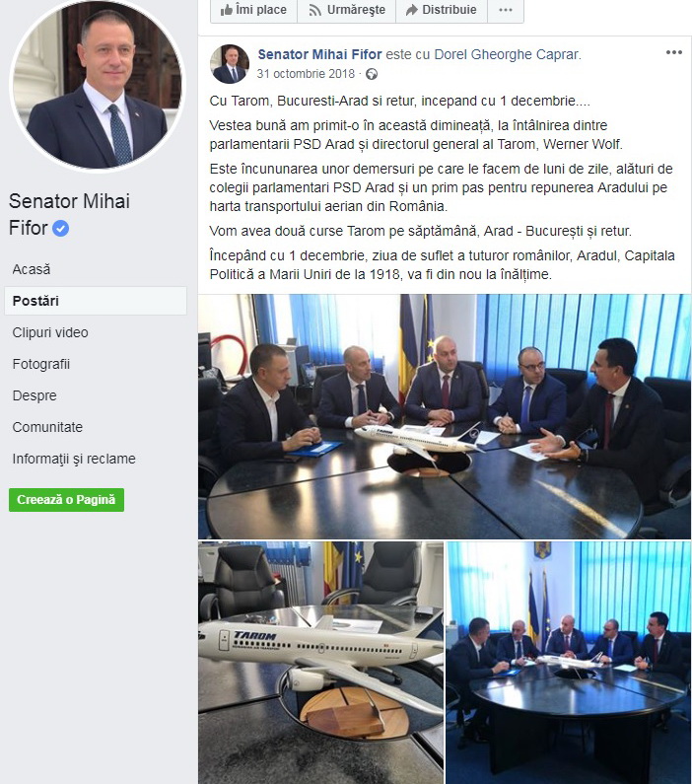Click the Urmărește follow button
Screen dimensions: 692x784
(347, 11)
